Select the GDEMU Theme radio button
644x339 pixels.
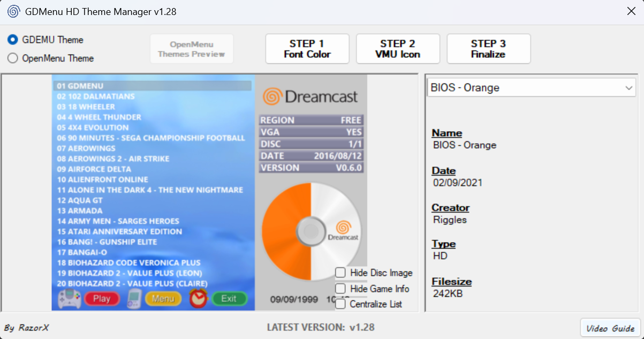coord(13,40)
